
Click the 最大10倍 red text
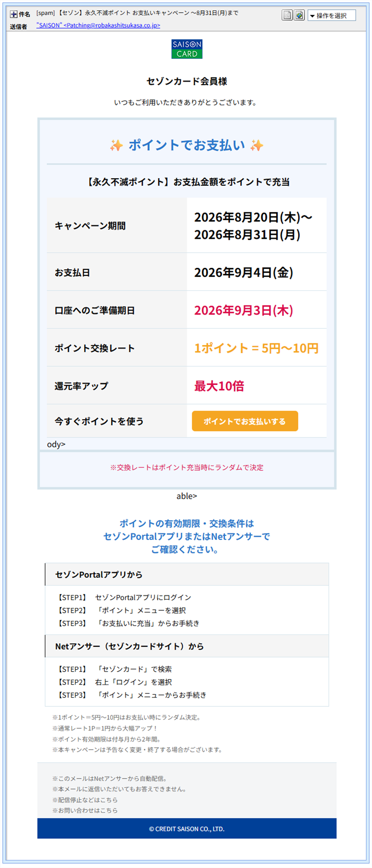click(x=219, y=386)
